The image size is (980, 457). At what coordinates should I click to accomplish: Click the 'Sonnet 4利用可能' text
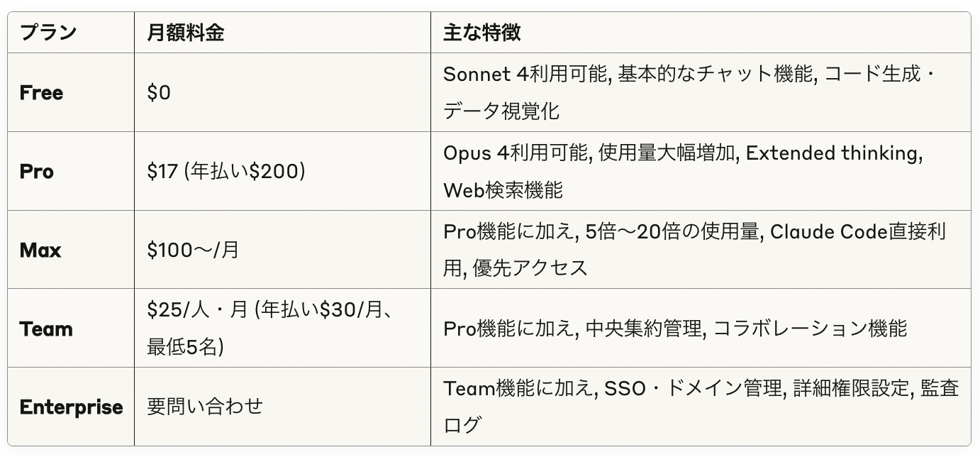[x=525, y=74]
